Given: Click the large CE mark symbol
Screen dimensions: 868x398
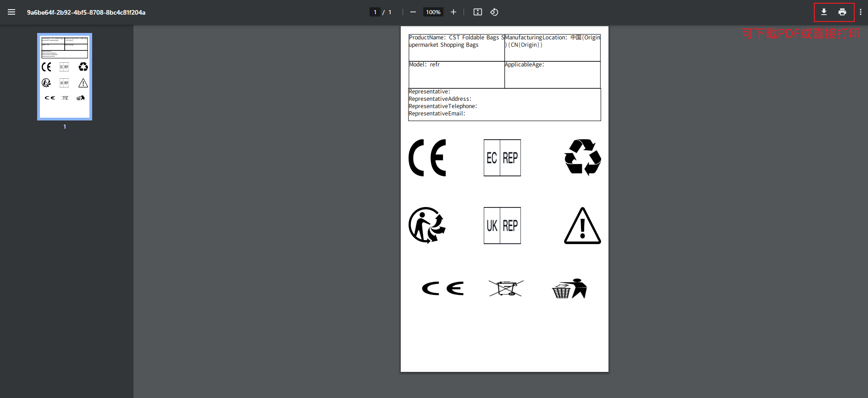Looking at the screenshot, I should pyautogui.click(x=427, y=158).
